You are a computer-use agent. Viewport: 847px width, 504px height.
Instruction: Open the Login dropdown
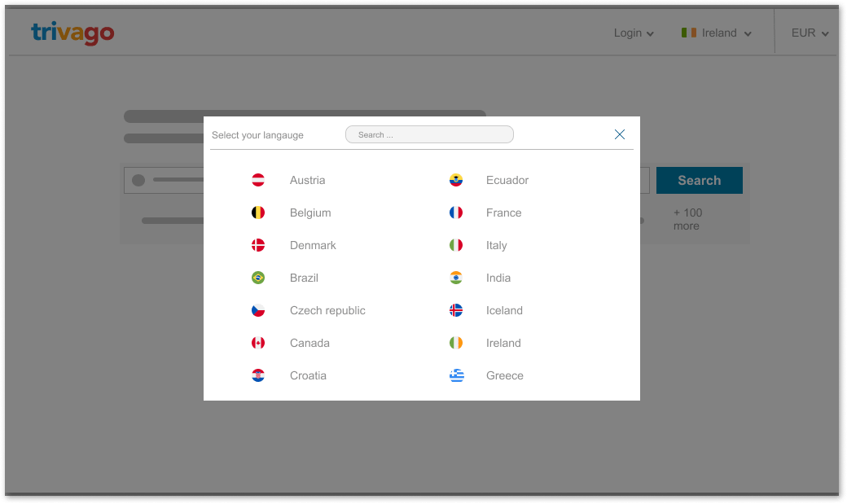634,33
